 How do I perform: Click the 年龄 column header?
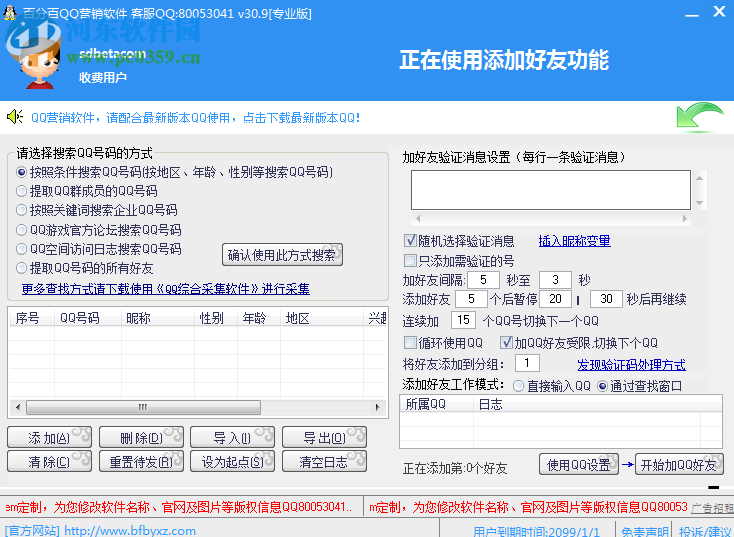259,318
